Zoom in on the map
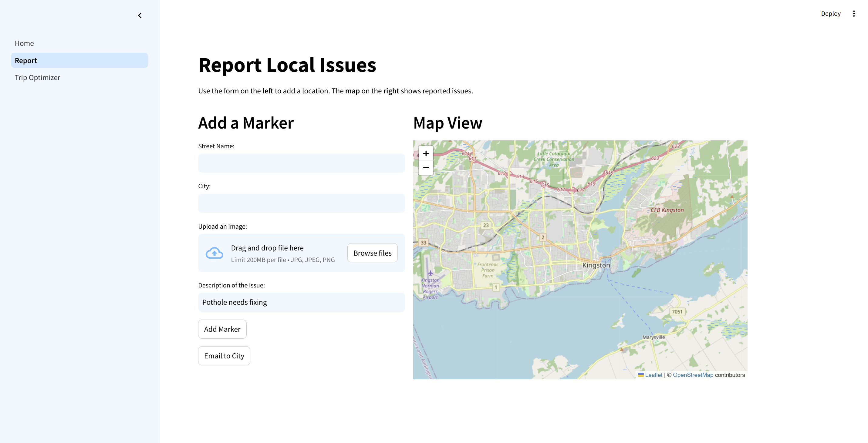This screenshot has width=868, height=443. pos(426,153)
